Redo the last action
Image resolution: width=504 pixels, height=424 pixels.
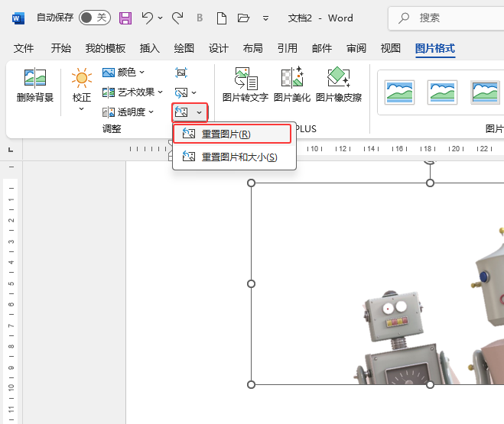click(x=177, y=18)
